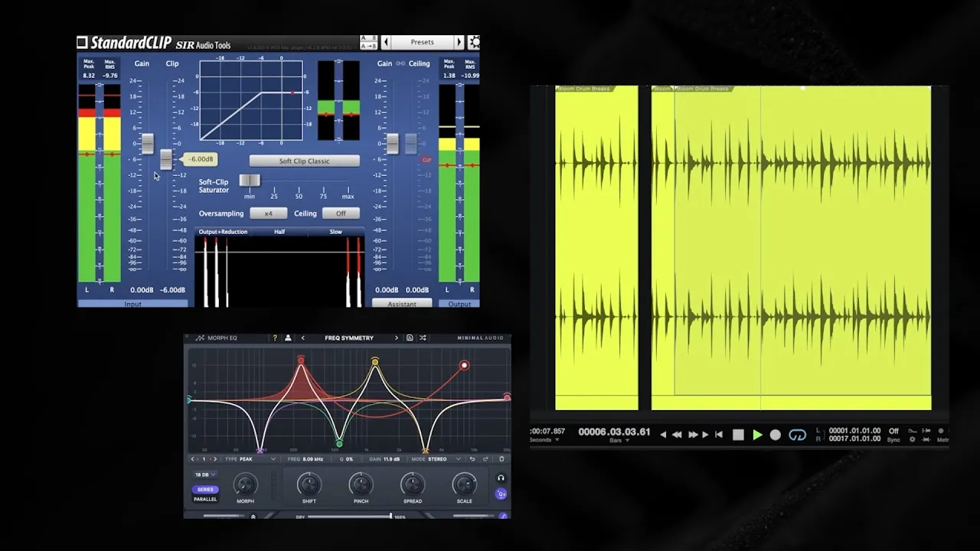Save the Morph EQ preset
Image resolution: width=980 pixels, height=551 pixels.
[410, 337]
